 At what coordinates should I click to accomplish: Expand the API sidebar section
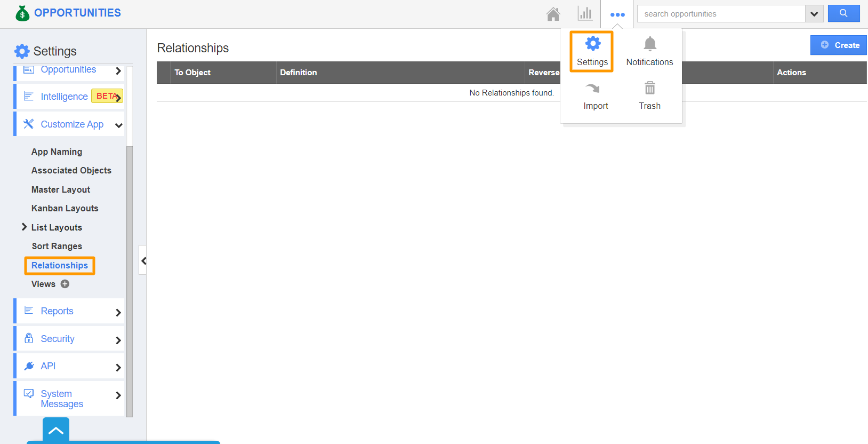point(69,366)
